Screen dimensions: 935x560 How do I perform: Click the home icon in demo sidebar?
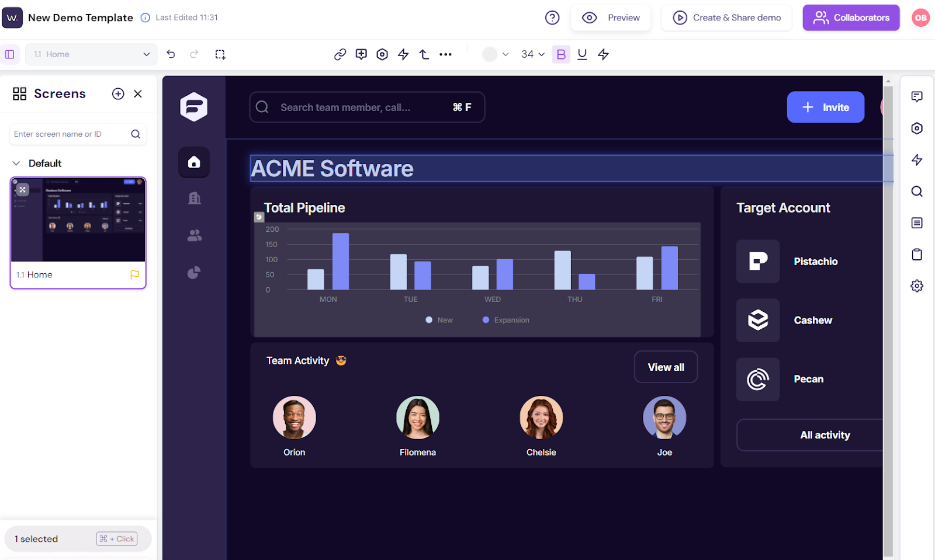[194, 162]
